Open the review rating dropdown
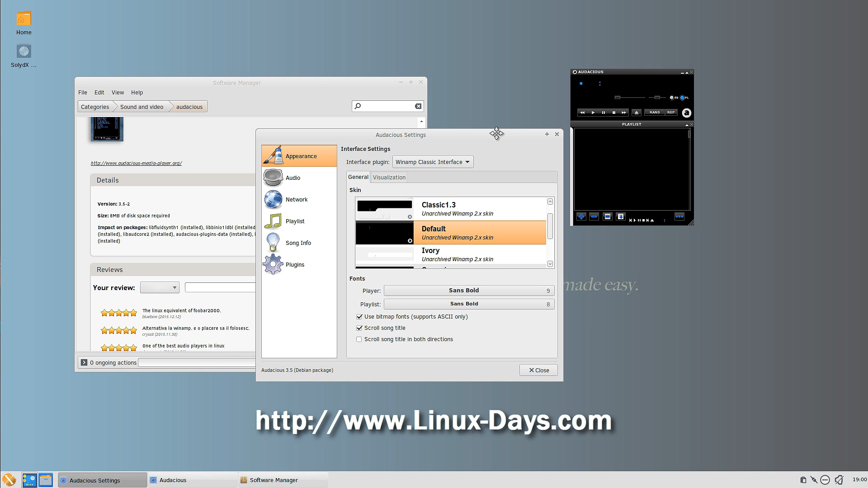 [x=160, y=287]
